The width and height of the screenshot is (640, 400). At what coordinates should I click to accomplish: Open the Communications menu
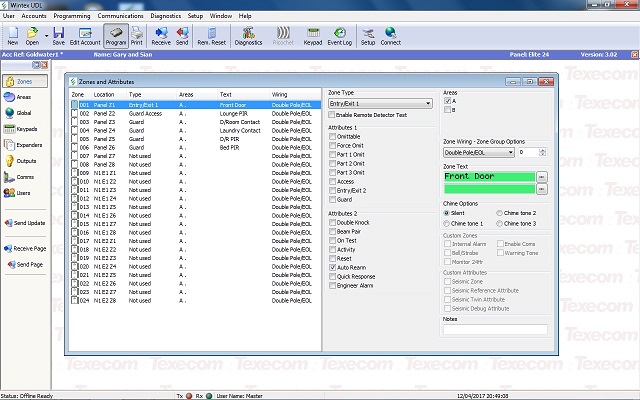pyautogui.click(x=119, y=17)
